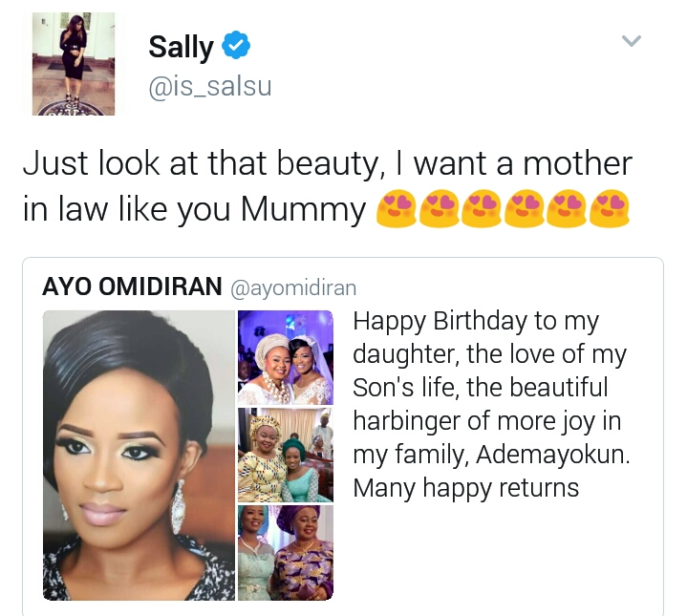
Task: Expand the tweet options chevron
Action: point(632,41)
